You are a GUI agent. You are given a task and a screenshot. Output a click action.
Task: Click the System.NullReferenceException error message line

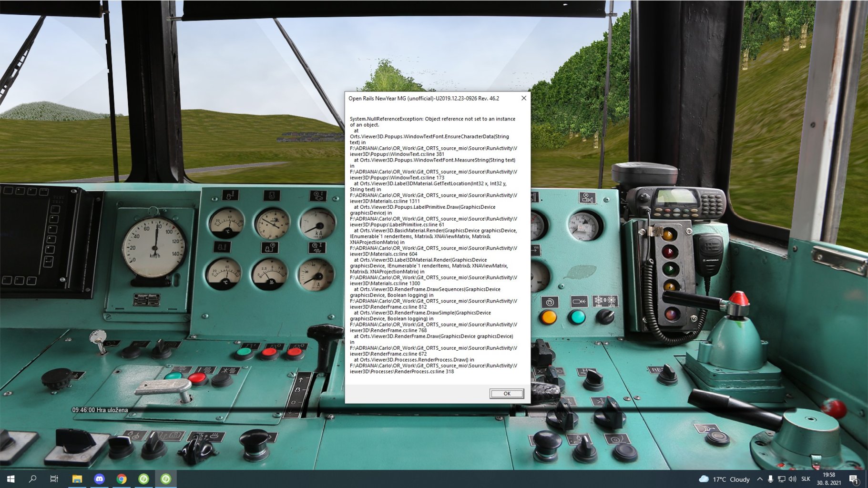[432, 122]
